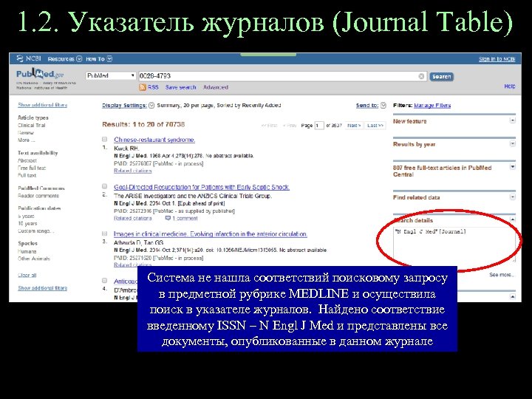532x399 pixels.
Task: Select the Clinical Trial article type filter
Action: pos(32,125)
